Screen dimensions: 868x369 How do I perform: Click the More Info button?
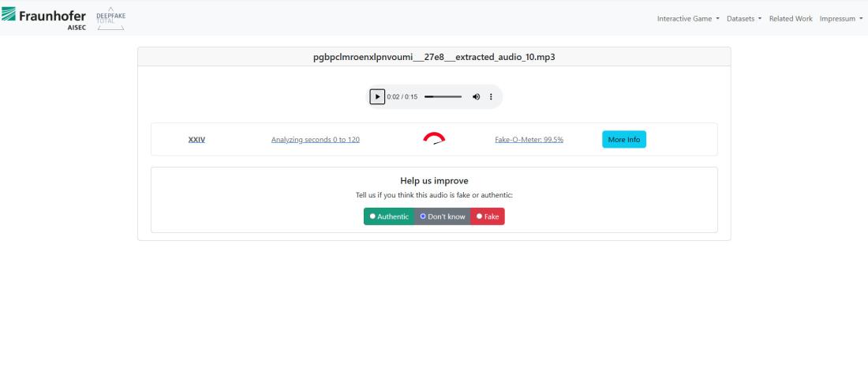(x=623, y=140)
